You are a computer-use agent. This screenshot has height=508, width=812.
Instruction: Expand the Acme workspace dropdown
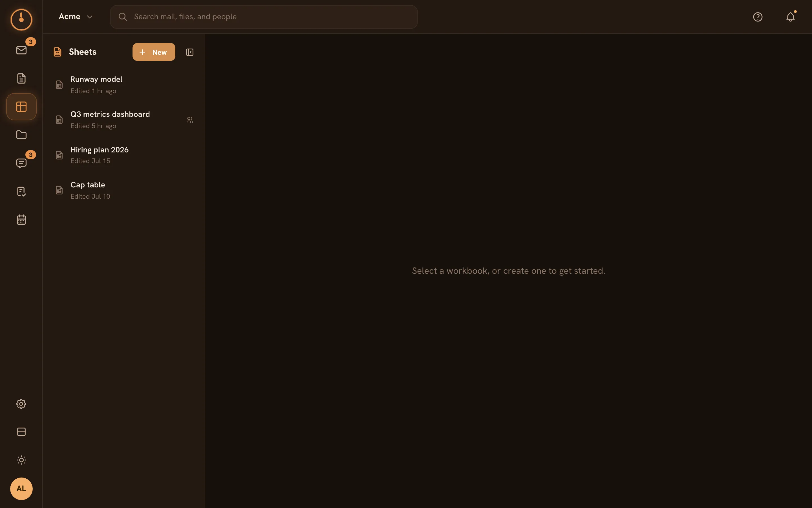[x=76, y=16]
